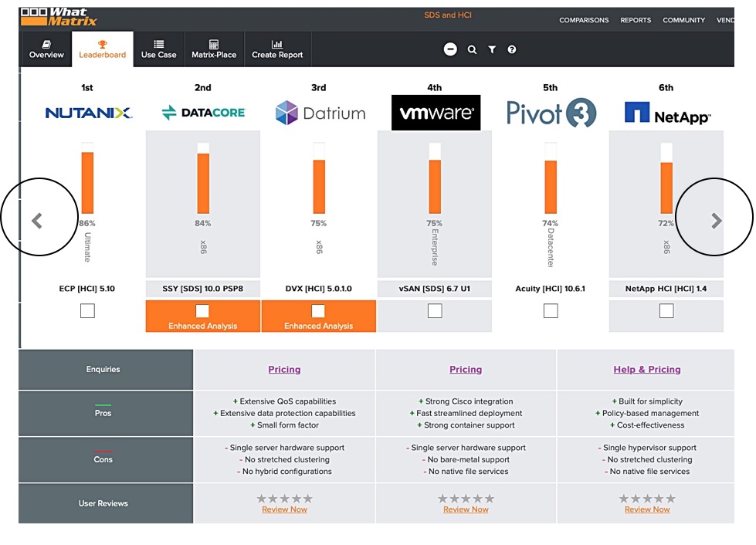The height and width of the screenshot is (545, 756).
Task: Click Enhanced Analysis under Datrium
Action: (319, 327)
